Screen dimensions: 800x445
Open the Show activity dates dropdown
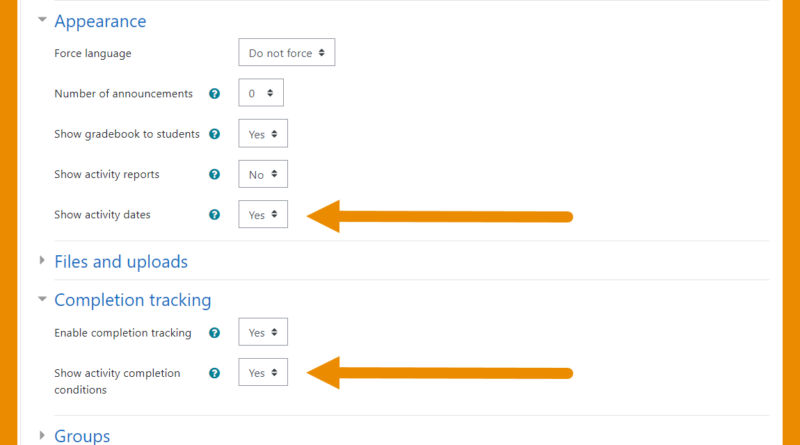263,214
